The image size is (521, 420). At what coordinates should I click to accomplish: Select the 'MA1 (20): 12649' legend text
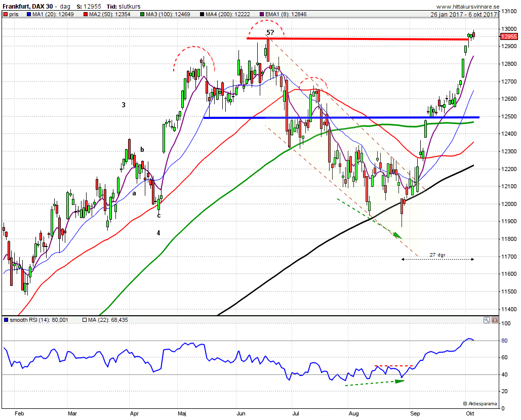(x=53, y=14)
